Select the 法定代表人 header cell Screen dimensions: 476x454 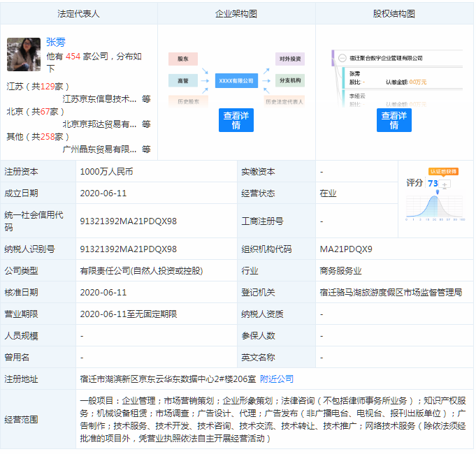click(x=79, y=14)
